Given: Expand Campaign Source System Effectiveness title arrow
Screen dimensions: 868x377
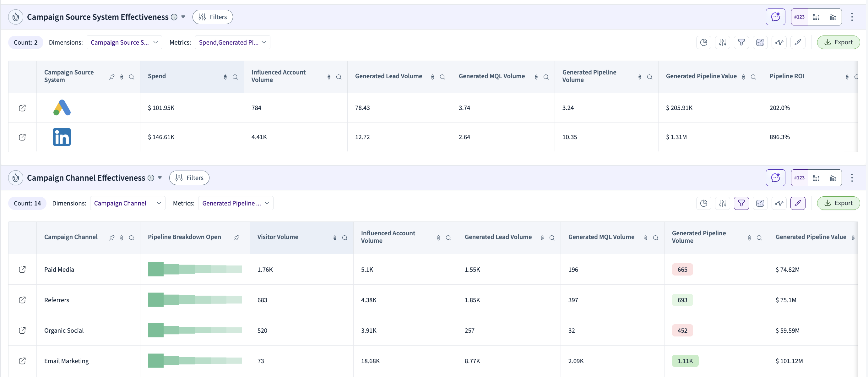Looking at the screenshot, I should pyautogui.click(x=183, y=17).
